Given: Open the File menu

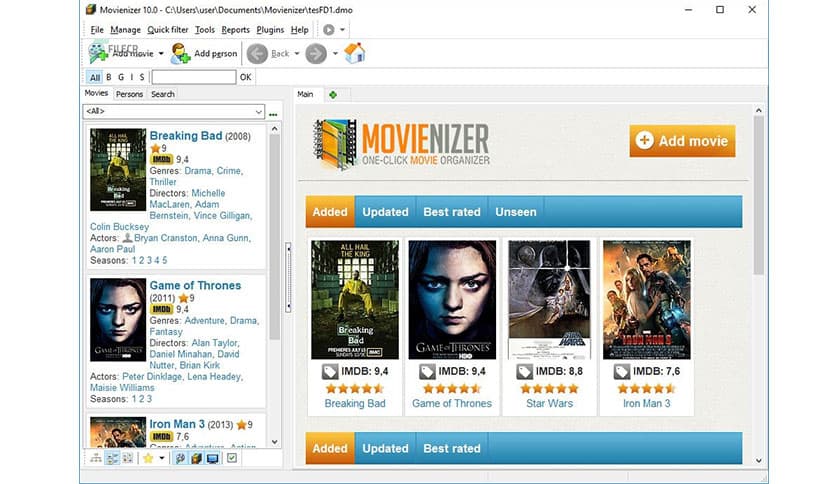Looking at the screenshot, I should point(97,30).
